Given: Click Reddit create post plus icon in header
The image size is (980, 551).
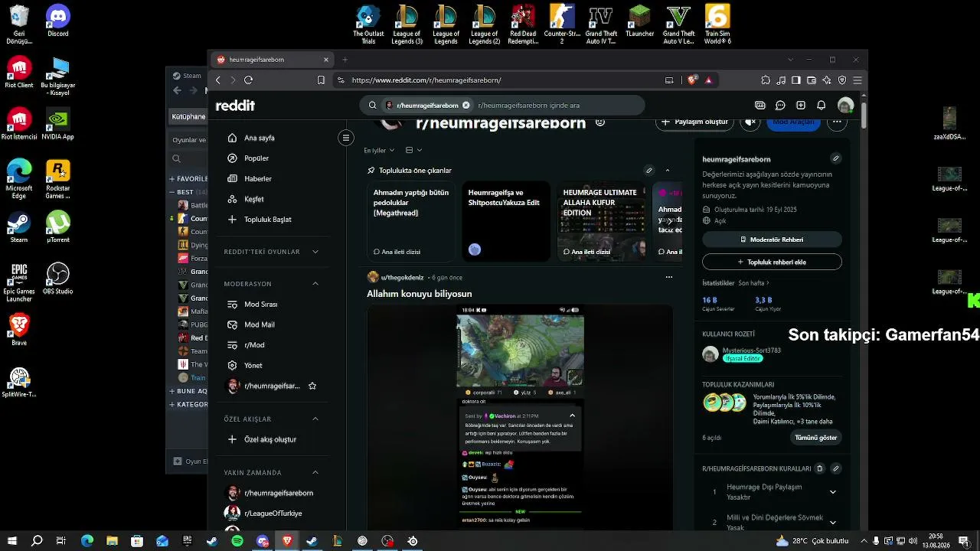Looking at the screenshot, I should [x=801, y=106].
